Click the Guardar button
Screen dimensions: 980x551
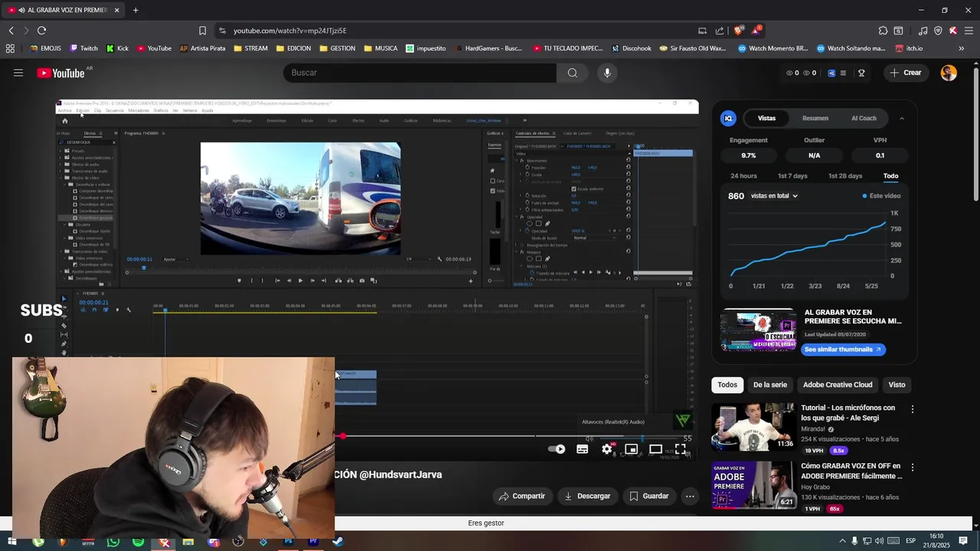(649, 496)
